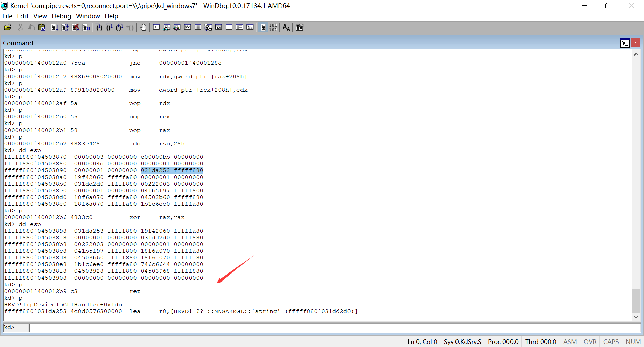Viewport: 644px width, 347px height.
Task: Click the 'jne 00000001`4000128c' line
Action: tap(113, 63)
